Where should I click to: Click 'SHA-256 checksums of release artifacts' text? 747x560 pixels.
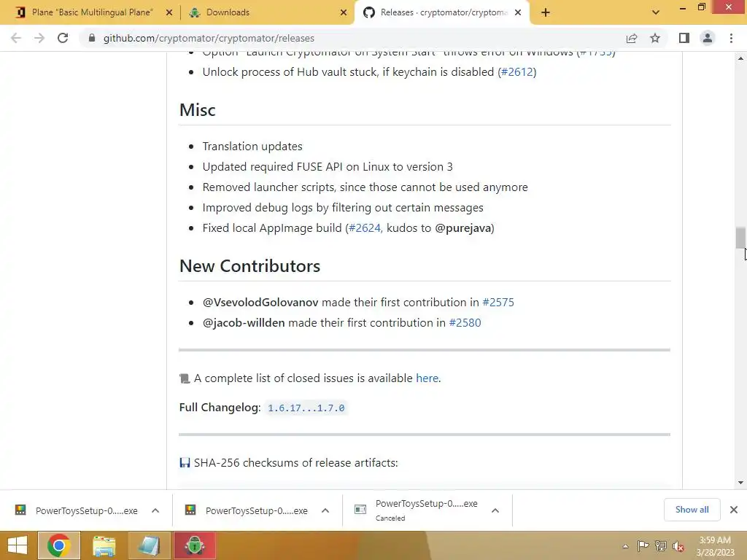click(296, 463)
